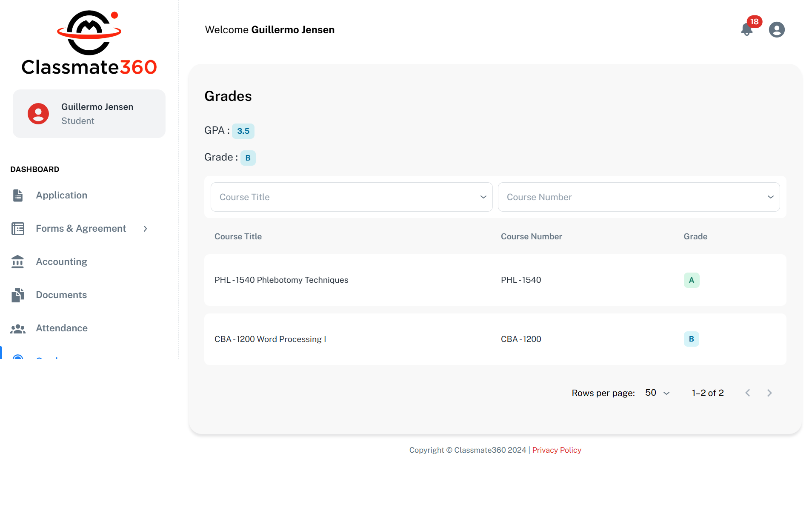The image size is (812, 520).
Task: Click the Forms & Agreement list icon
Action: point(18,229)
